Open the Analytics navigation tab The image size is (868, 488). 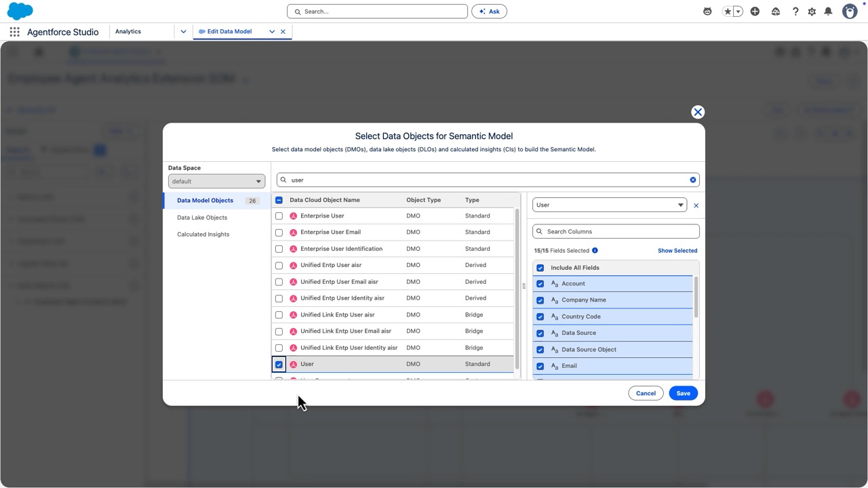pyautogui.click(x=128, y=31)
